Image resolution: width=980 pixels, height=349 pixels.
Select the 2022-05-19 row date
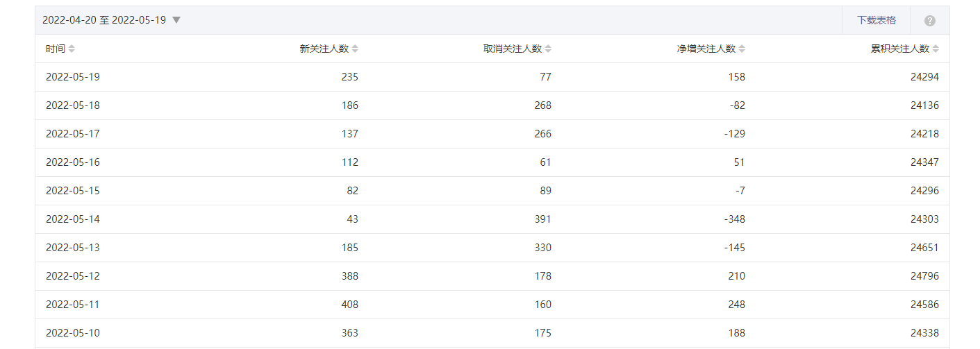point(73,77)
